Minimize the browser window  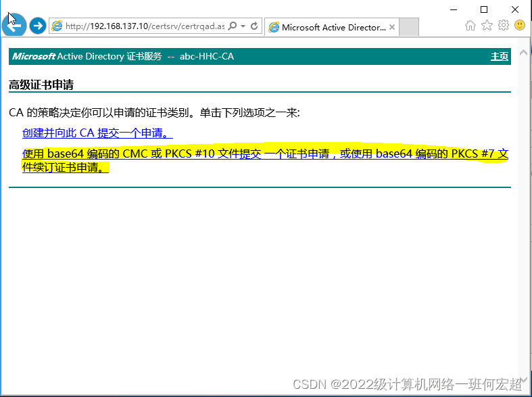click(454, 9)
